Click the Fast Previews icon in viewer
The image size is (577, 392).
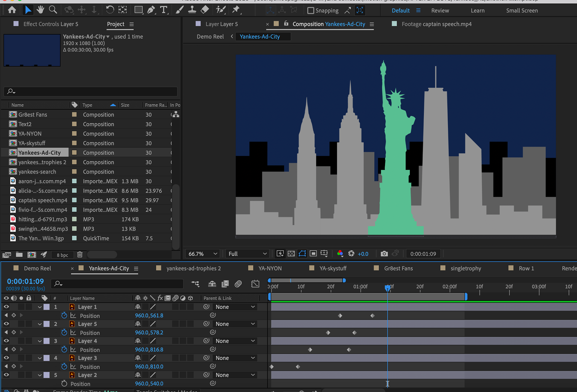(280, 253)
